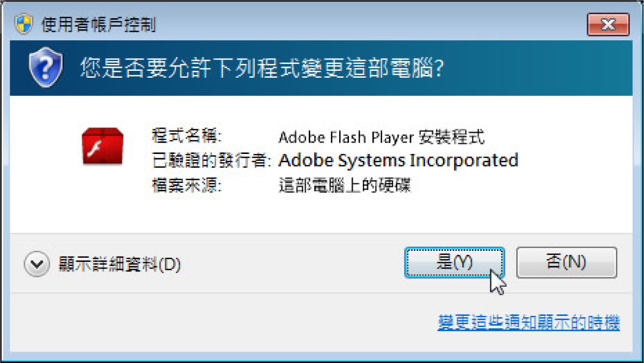
Task: Select the Adobe Flash Player 安裝程式 text
Action: tap(381, 137)
